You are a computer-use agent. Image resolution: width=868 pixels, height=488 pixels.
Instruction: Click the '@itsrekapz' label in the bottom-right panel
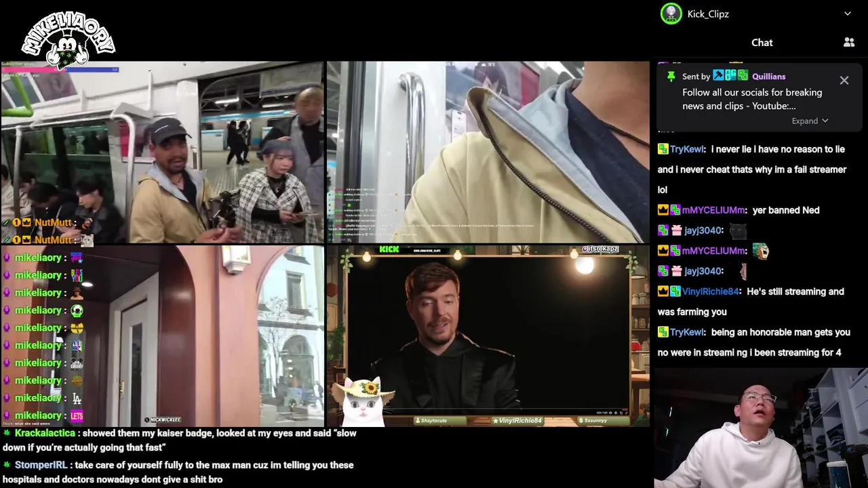click(x=601, y=249)
